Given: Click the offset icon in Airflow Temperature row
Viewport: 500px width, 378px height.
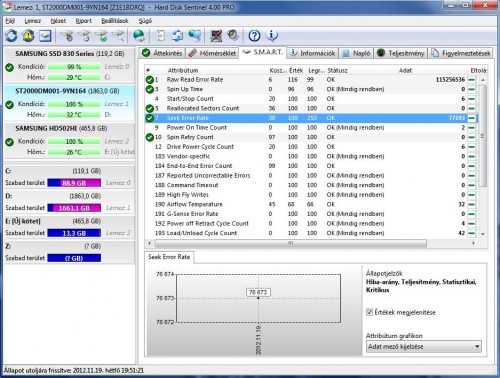Looking at the screenshot, I should 471,204.
